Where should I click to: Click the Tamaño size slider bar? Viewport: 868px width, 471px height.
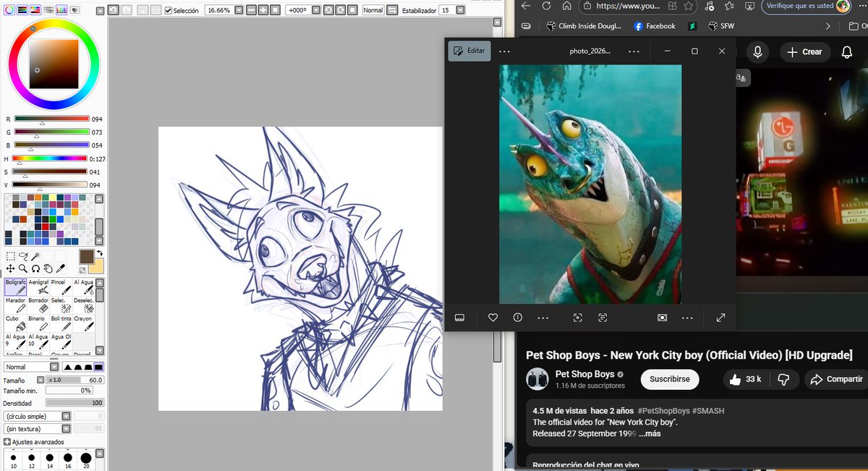(x=75, y=380)
